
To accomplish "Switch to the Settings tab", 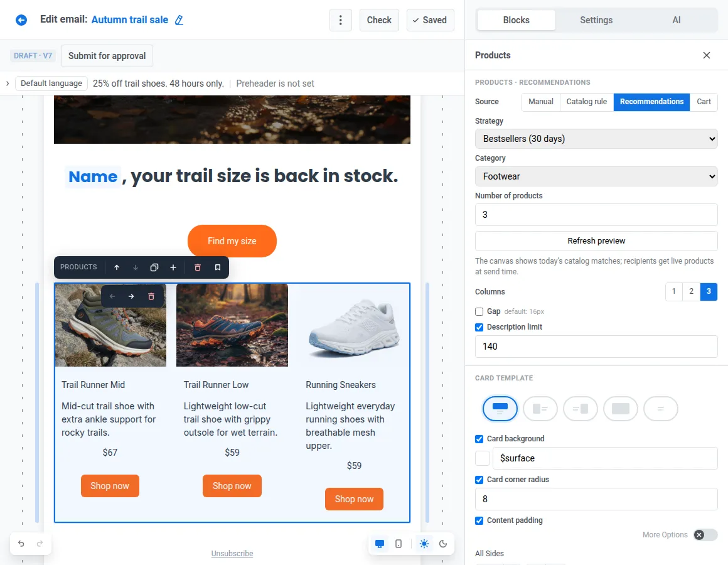I will point(596,20).
